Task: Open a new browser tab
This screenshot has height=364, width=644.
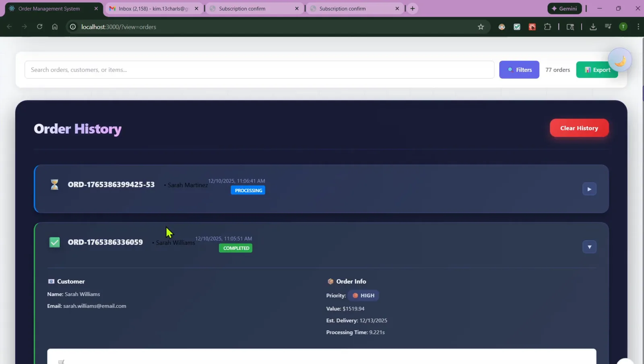Action: pyautogui.click(x=412, y=8)
